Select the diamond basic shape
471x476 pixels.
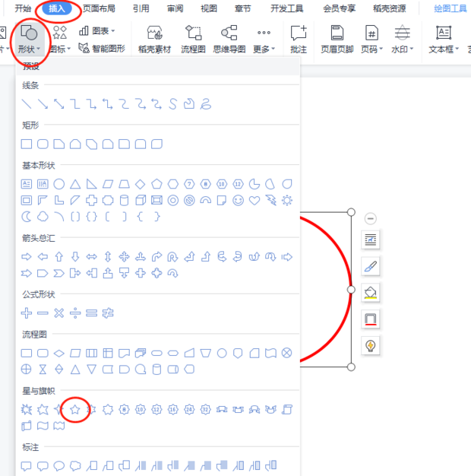point(140,184)
